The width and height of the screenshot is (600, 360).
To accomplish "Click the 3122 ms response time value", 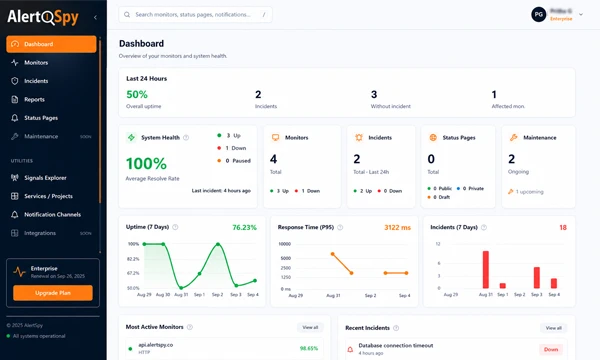I will 398,228.
